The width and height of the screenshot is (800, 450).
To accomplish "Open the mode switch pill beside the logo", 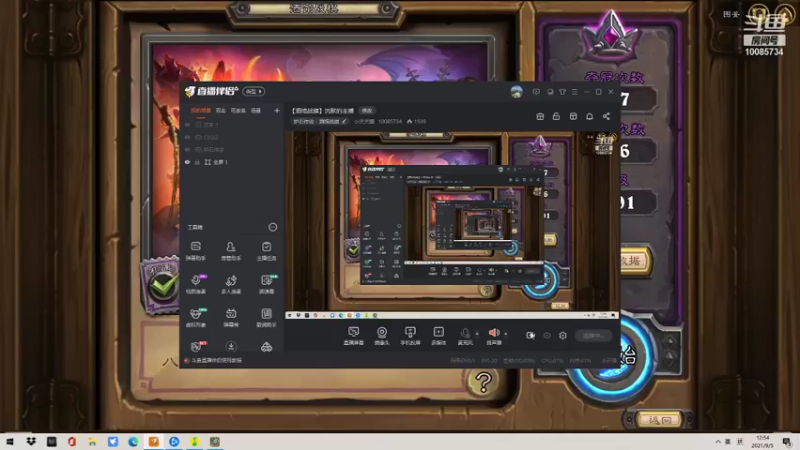I will 254,91.
